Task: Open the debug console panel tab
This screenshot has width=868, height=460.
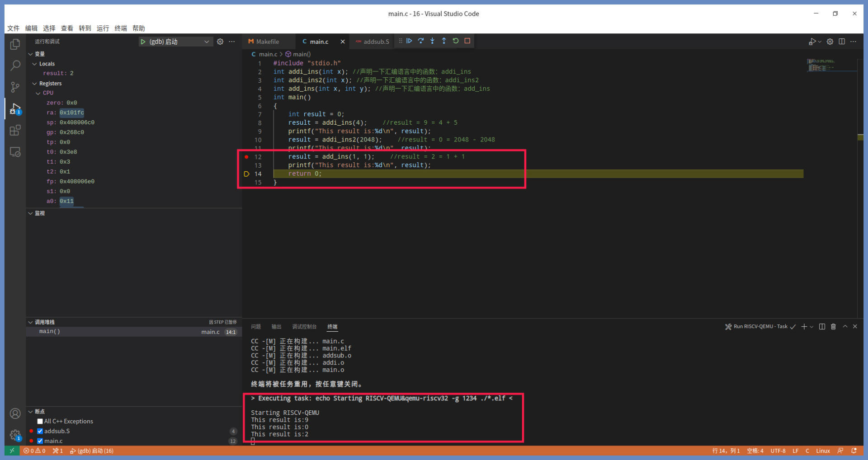Action: [x=304, y=327]
